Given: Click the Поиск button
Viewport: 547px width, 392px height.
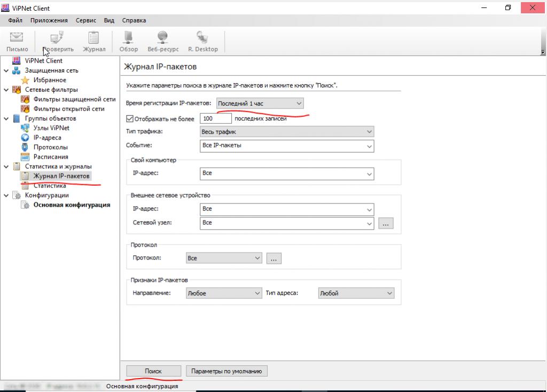Looking at the screenshot, I should click(x=153, y=371).
